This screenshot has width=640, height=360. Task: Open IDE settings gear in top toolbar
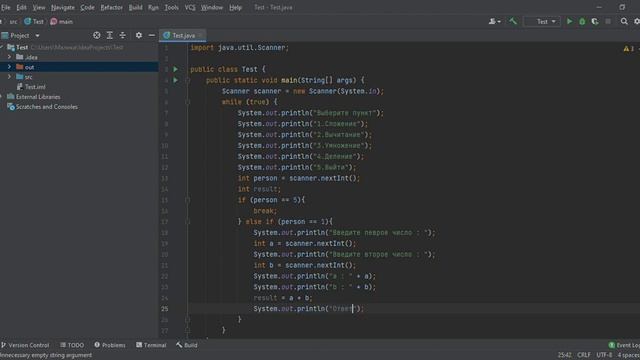pos(637,21)
